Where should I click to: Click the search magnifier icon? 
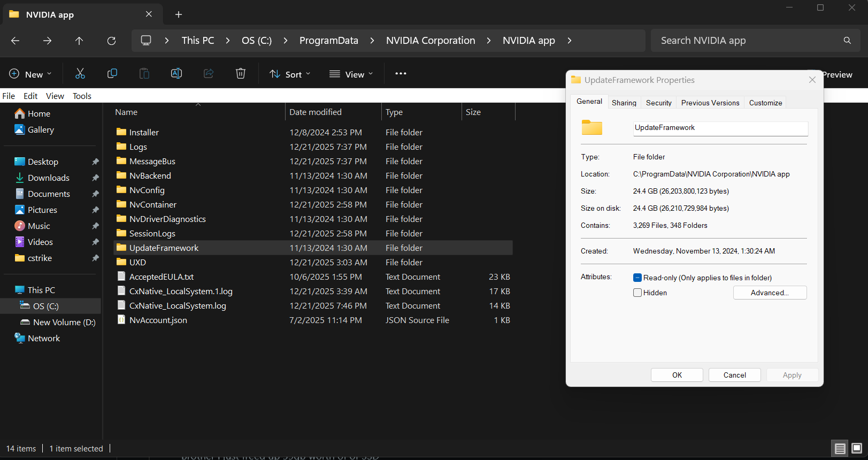click(x=847, y=41)
